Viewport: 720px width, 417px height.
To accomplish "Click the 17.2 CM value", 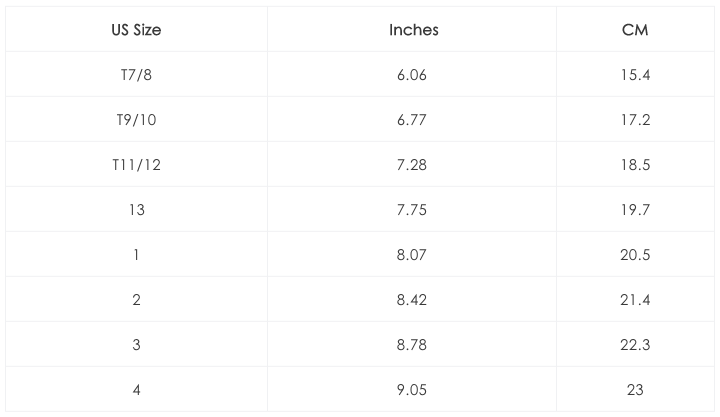I will coord(635,120).
